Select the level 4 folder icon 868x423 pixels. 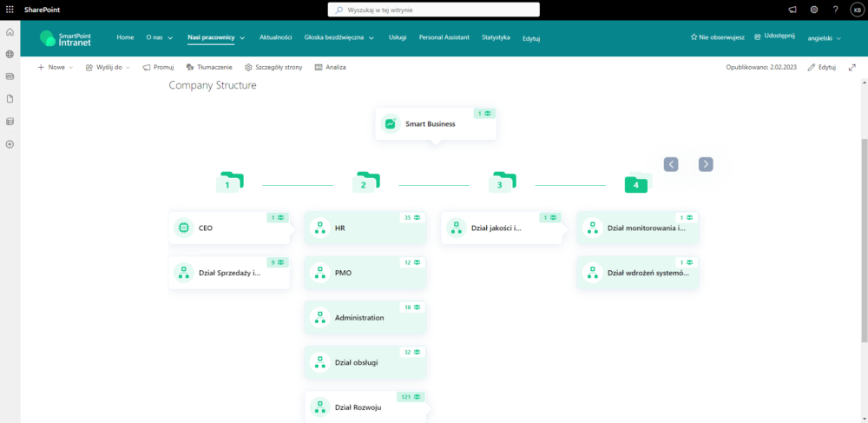coord(636,182)
